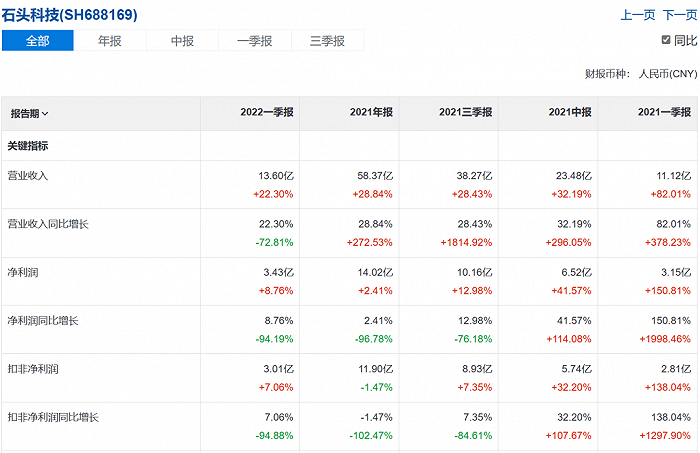
Task: Select the 扣非净利润 row label
Action: [x=33, y=369]
